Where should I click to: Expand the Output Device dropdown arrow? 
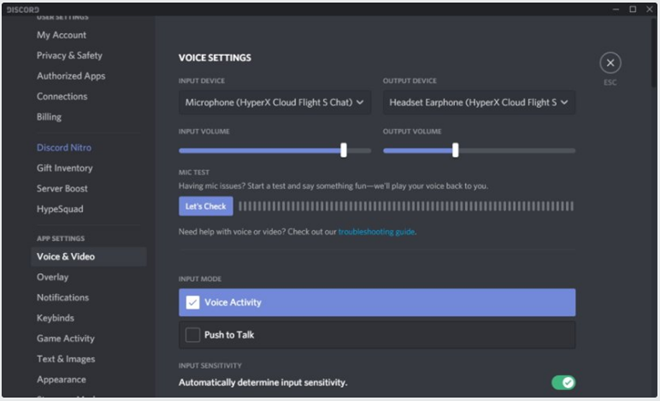pos(564,102)
